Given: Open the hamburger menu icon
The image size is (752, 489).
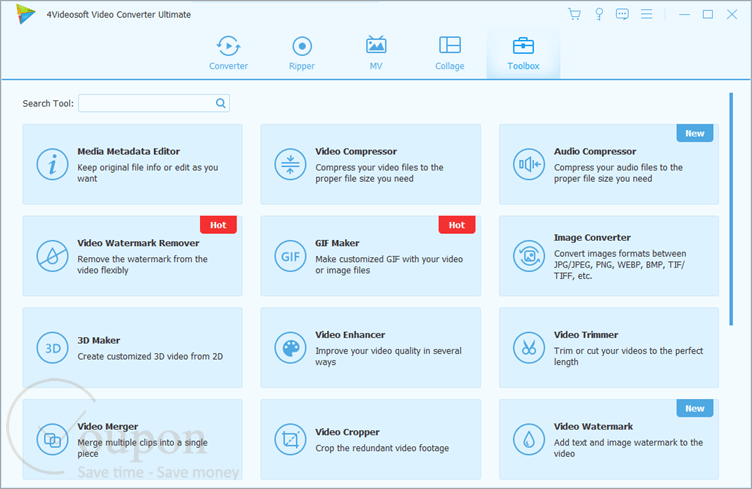Looking at the screenshot, I should tap(646, 14).
